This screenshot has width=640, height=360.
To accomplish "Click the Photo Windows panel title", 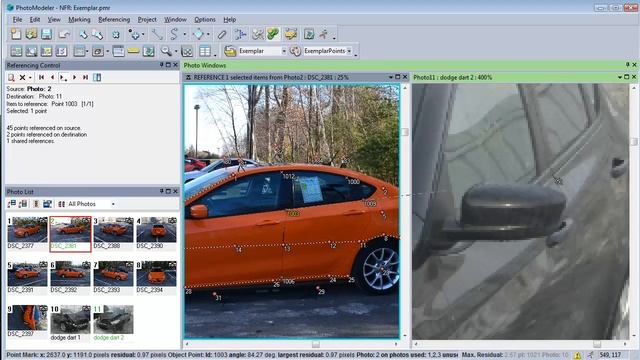I will pyautogui.click(x=204, y=65).
